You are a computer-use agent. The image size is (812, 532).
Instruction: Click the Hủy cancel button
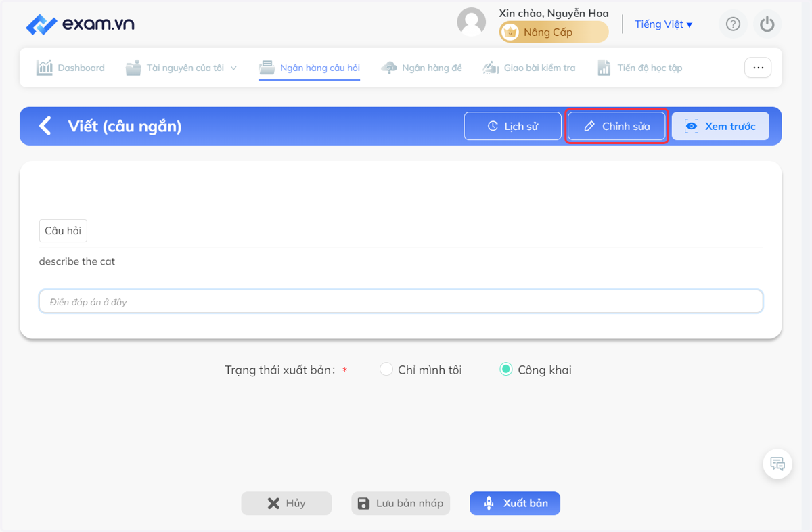point(286,504)
